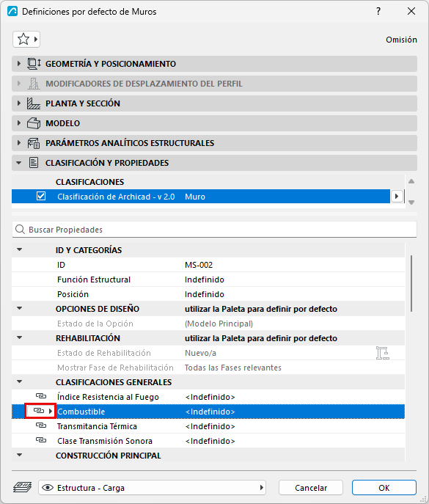Select the Mostrar Fase de Rehabilitación property name

click(115, 368)
